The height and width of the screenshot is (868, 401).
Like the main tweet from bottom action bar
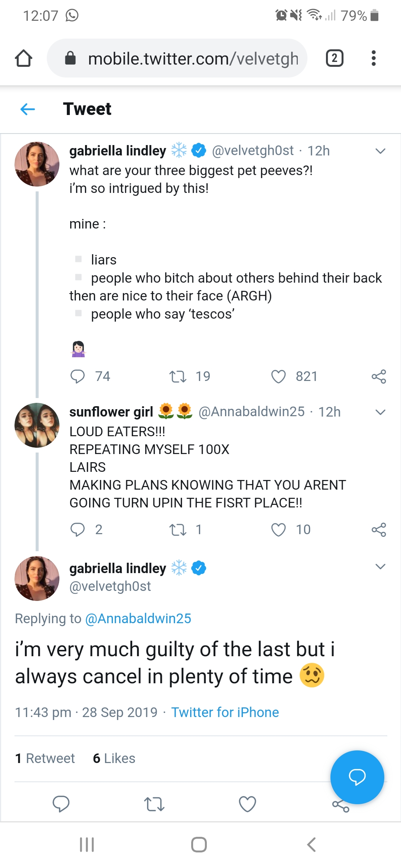[x=247, y=804]
